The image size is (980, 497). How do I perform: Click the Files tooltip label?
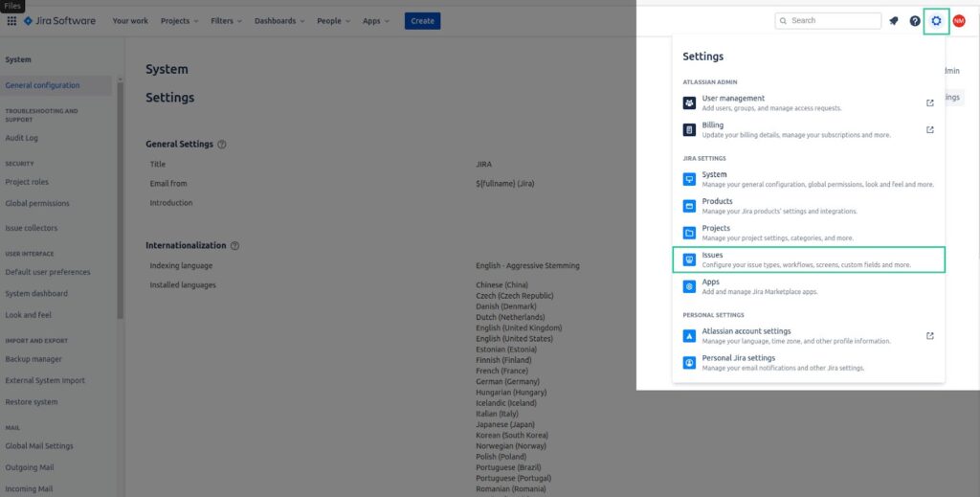[12, 6]
